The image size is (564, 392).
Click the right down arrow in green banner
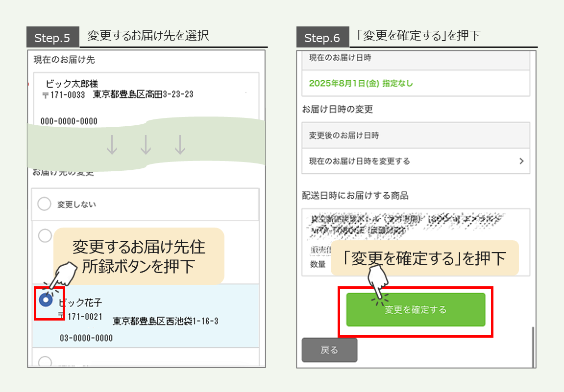(180, 145)
